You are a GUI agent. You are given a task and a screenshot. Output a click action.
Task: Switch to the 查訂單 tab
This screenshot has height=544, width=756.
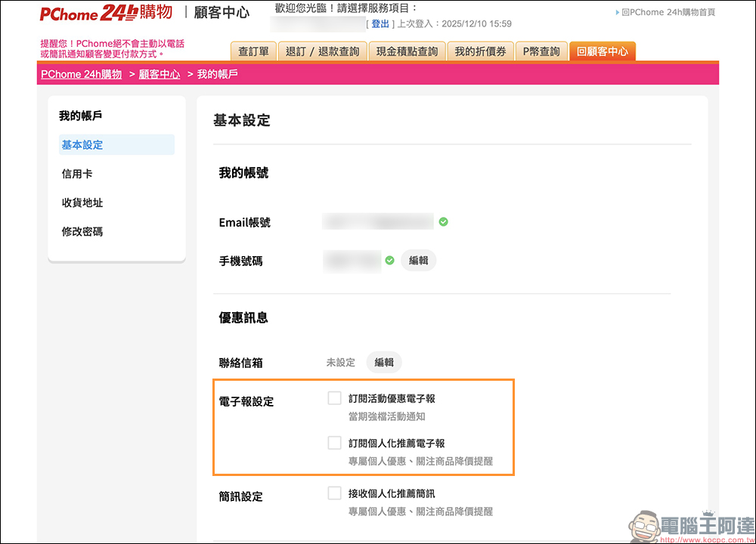[253, 51]
